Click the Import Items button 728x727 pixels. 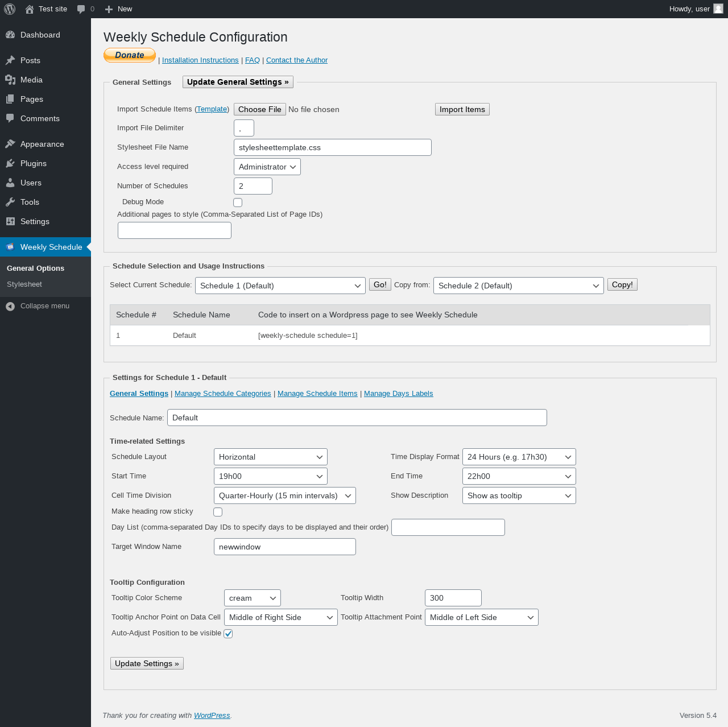point(462,109)
